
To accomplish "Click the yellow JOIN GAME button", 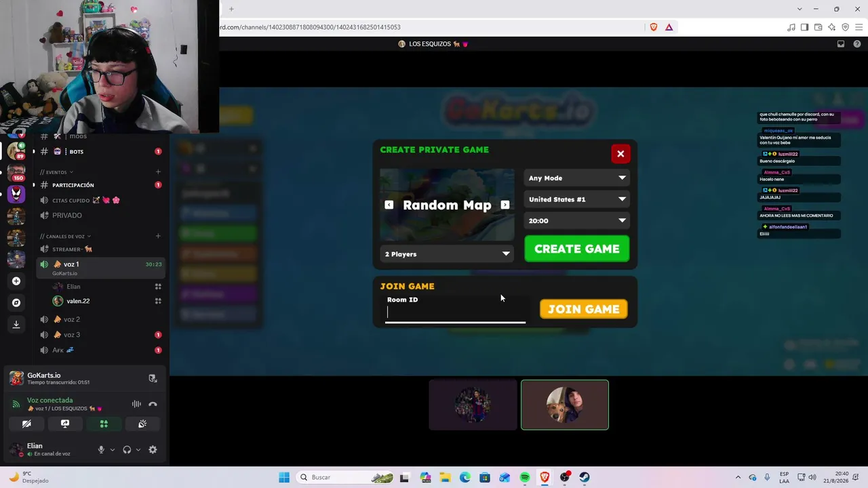I will 584,309.
